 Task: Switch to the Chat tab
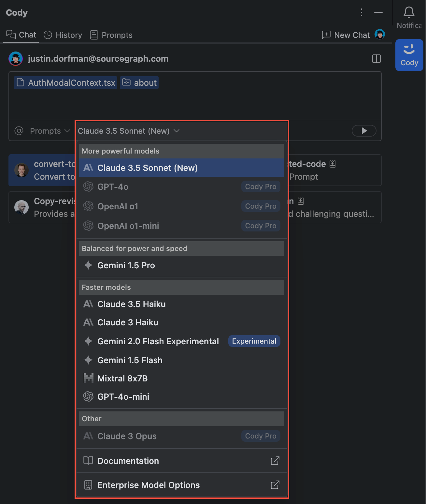(21, 35)
